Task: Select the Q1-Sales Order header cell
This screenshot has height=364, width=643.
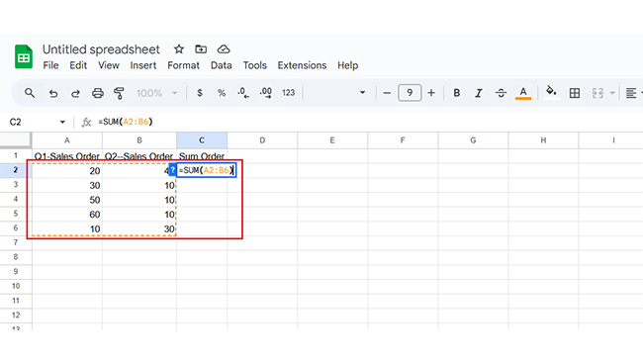Action: (x=67, y=156)
